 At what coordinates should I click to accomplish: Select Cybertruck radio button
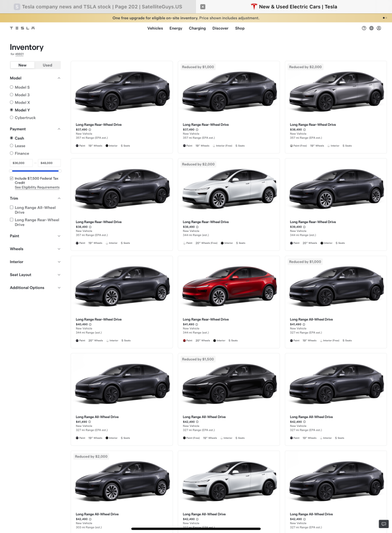[11, 117]
